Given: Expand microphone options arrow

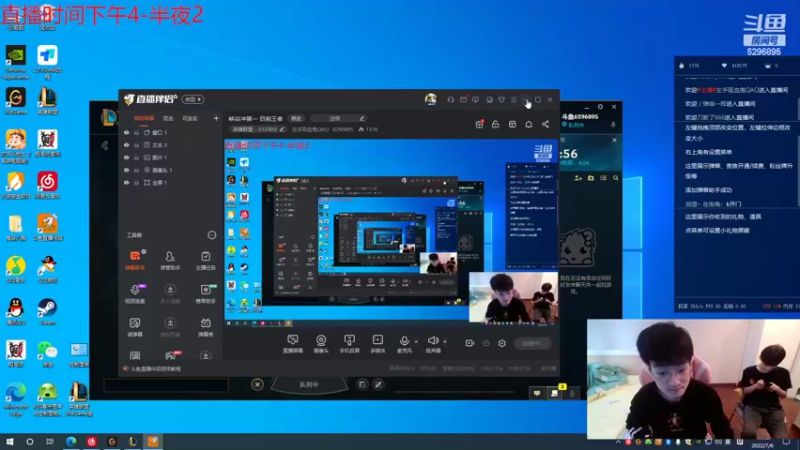Looking at the screenshot, I should 416,341.
